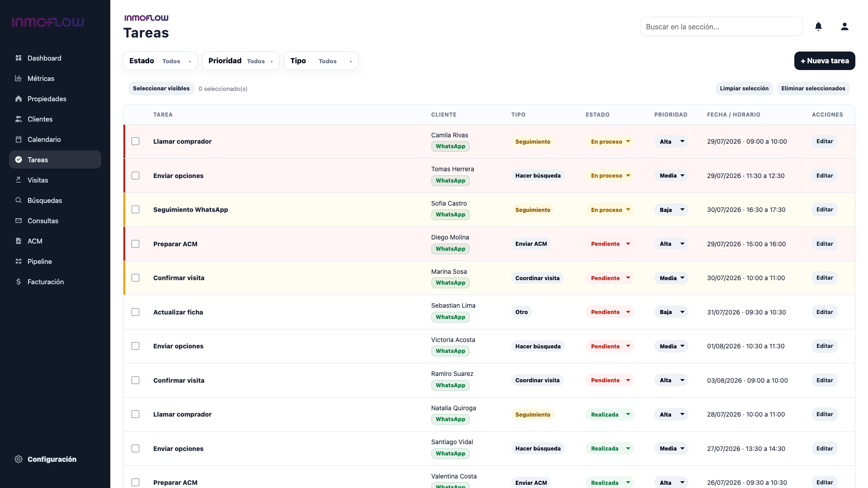Open the Prioridad filter dropdown
Viewport: 868px width, 488px height.
[x=241, y=61]
